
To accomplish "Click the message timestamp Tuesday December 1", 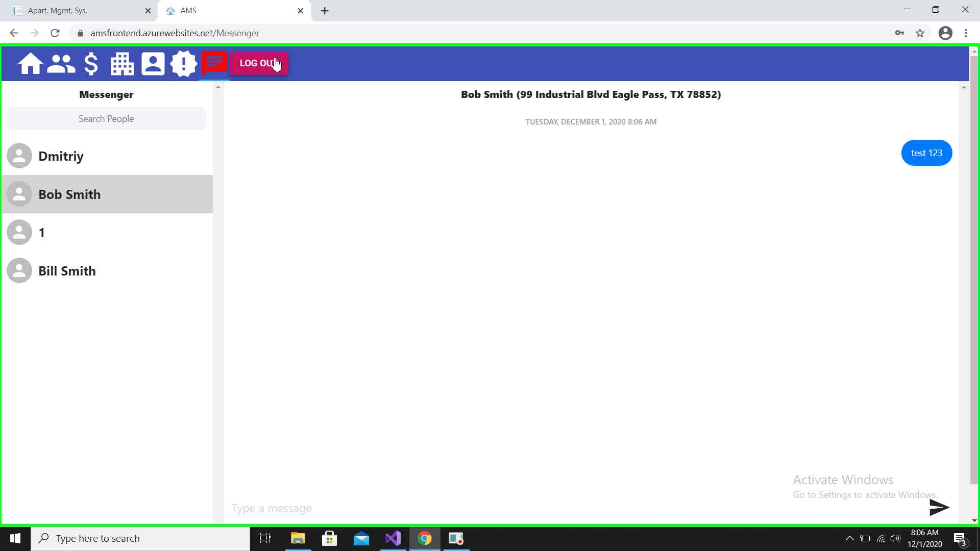I will (x=591, y=122).
